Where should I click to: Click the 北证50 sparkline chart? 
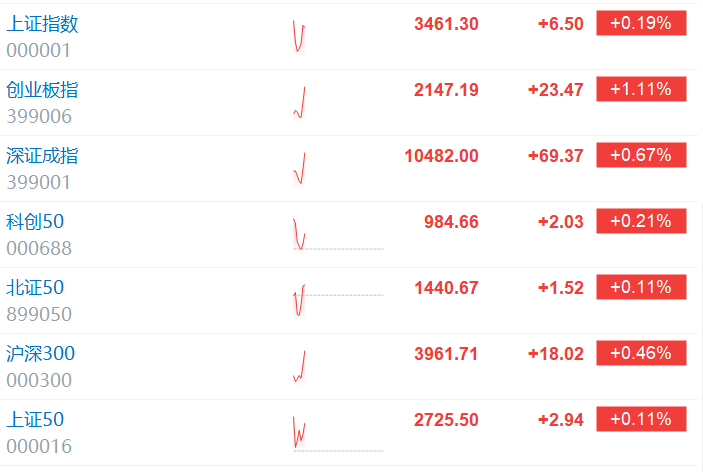coord(338,300)
